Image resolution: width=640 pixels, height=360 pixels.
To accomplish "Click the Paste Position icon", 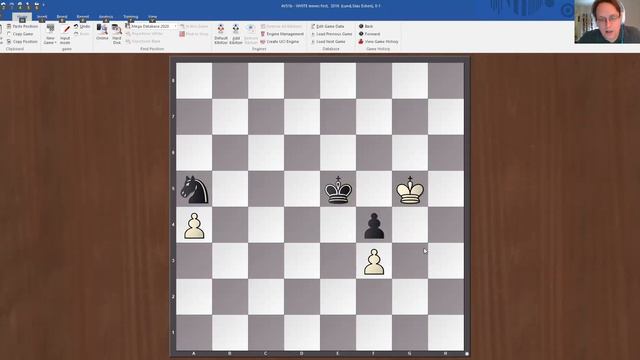I will click(x=9, y=27).
